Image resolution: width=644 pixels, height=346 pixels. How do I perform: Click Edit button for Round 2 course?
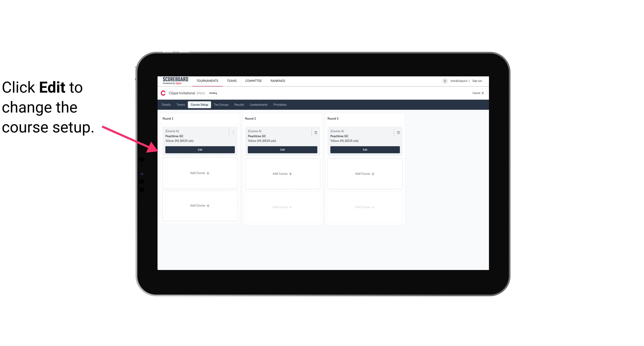click(x=282, y=149)
